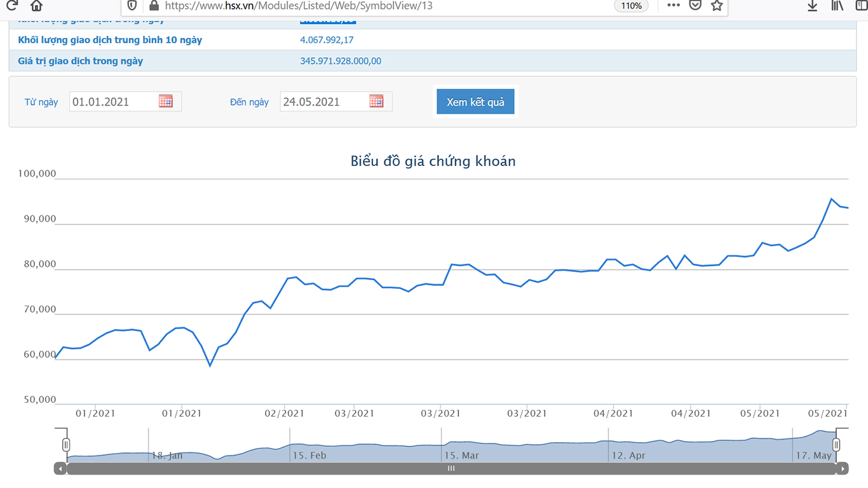Save page to Pocket icon
868x488 pixels.
point(695,6)
